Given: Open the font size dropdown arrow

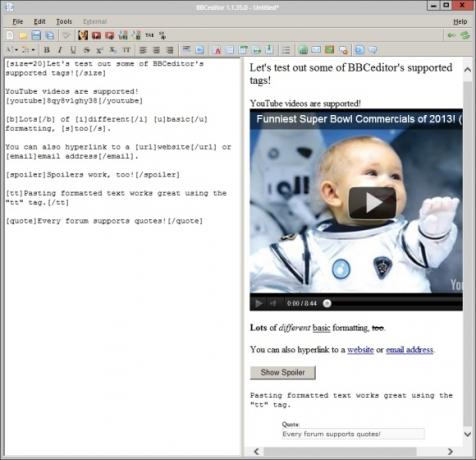Looking at the screenshot, I should tap(17, 50).
